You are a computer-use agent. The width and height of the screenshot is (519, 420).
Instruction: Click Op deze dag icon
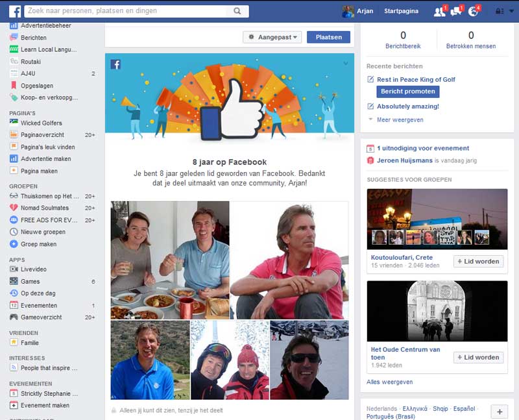[14, 293]
